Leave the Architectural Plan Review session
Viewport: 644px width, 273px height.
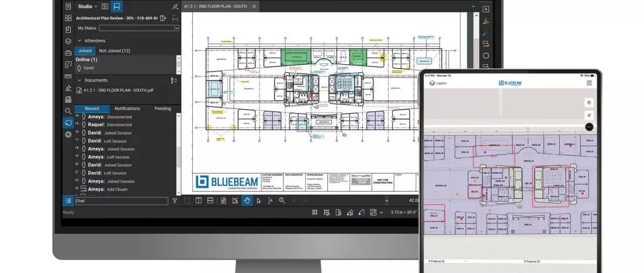click(164, 18)
